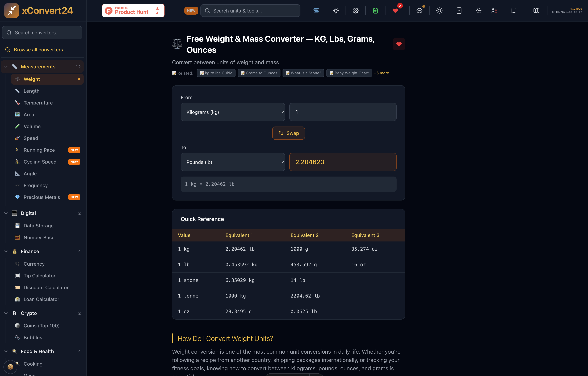Click the lightbulb tips icon
Viewport: 588px width, 376px height.
pos(336,11)
